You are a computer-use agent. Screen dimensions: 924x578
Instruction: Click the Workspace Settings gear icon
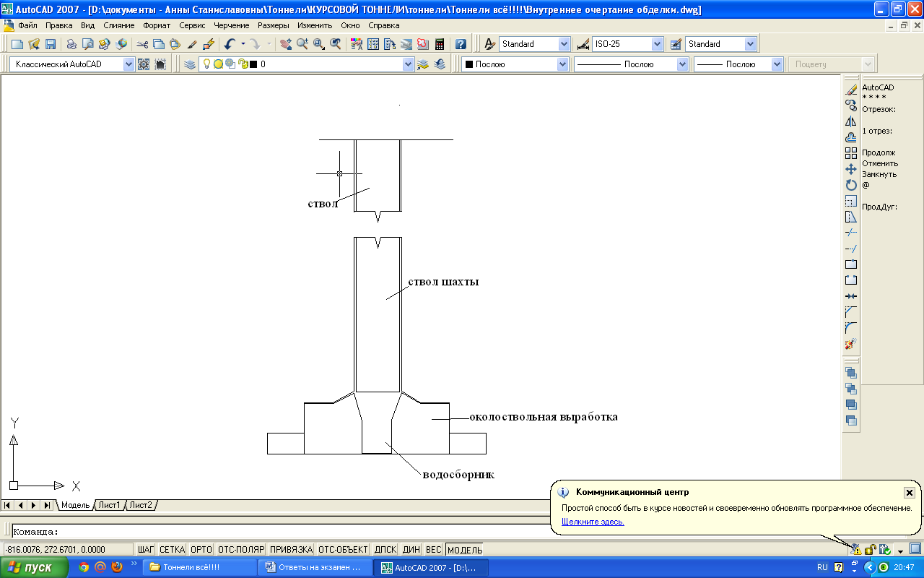(144, 64)
